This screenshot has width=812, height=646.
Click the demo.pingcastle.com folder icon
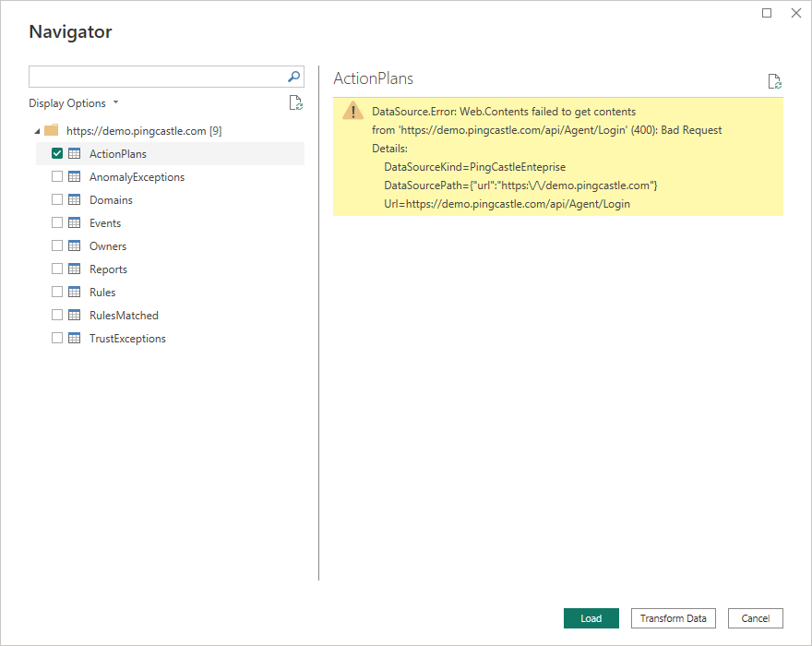[52, 130]
